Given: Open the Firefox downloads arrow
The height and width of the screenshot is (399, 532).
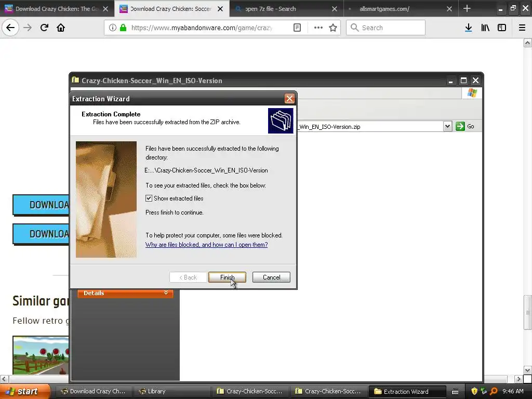Looking at the screenshot, I should [x=469, y=28].
